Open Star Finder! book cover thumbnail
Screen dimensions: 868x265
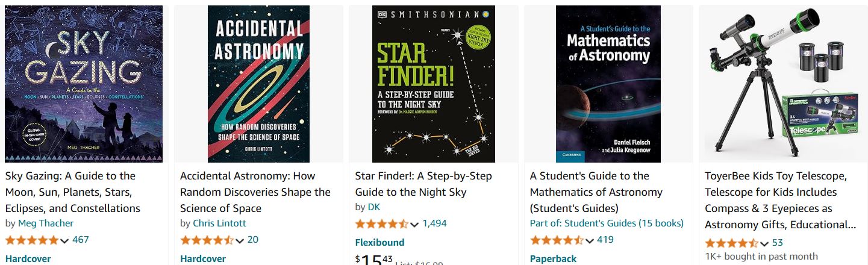pyautogui.click(x=433, y=84)
